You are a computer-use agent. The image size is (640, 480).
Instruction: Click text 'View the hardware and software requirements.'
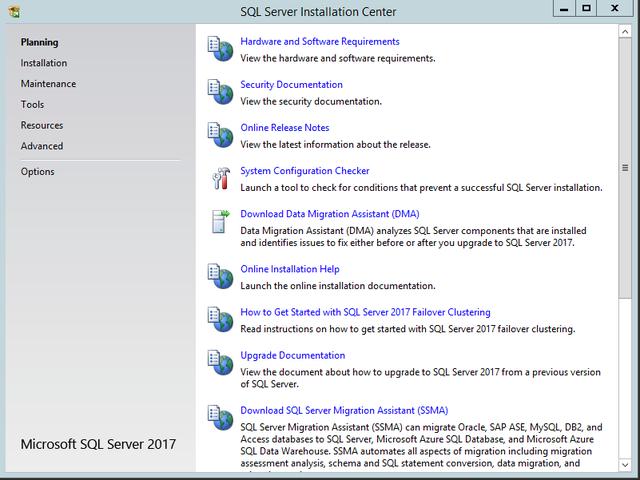coord(338,58)
